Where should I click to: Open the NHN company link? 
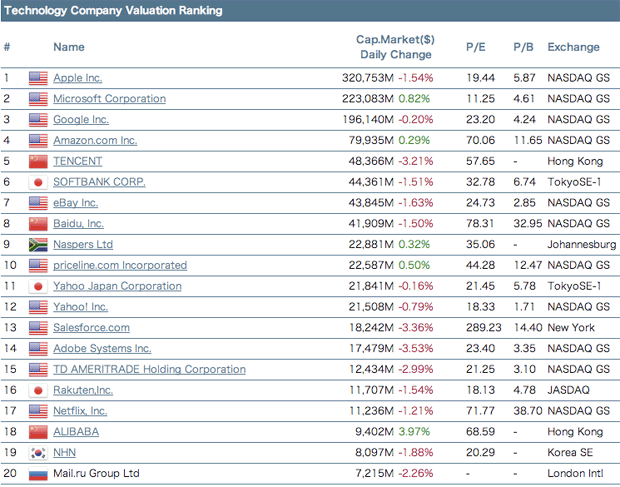[x=64, y=453]
